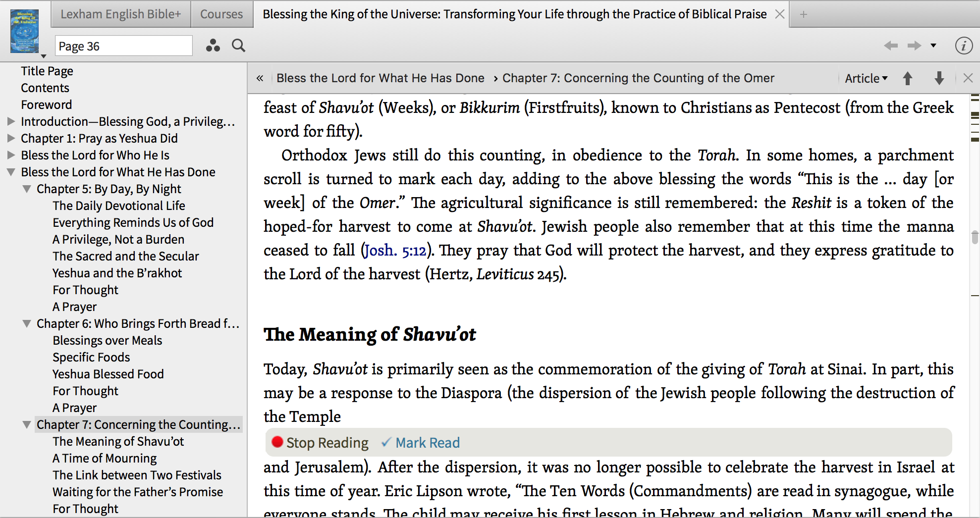Open the Article navigation dropdown
Screen dimensions: 980x518
[866, 78]
